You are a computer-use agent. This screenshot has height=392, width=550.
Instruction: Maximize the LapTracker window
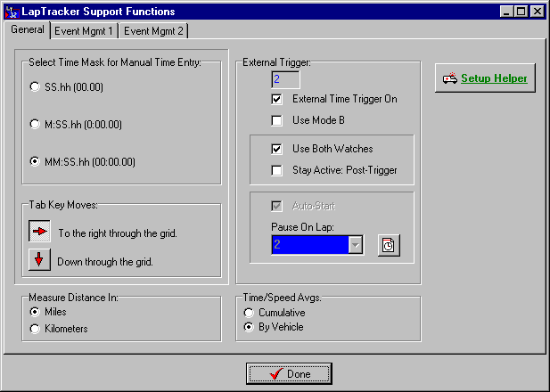click(521, 12)
